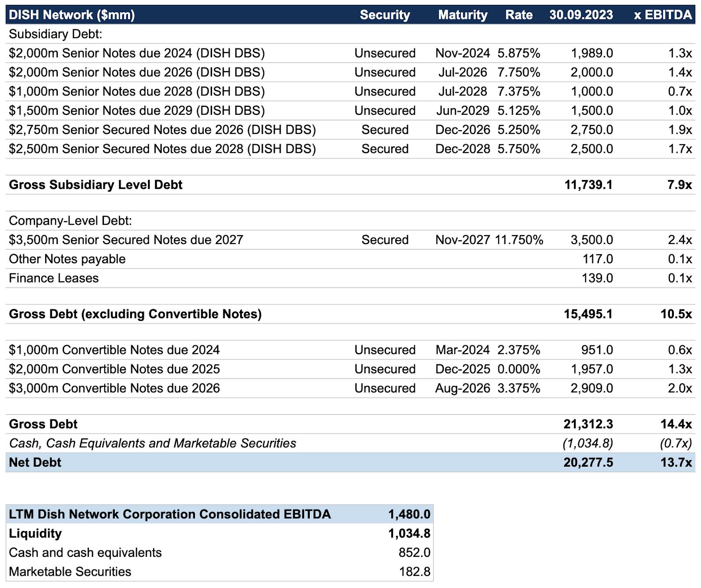Select the 'Net Debt' row label
Image resolution: width=701 pixels, height=588 pixels.
coord(35,463)
